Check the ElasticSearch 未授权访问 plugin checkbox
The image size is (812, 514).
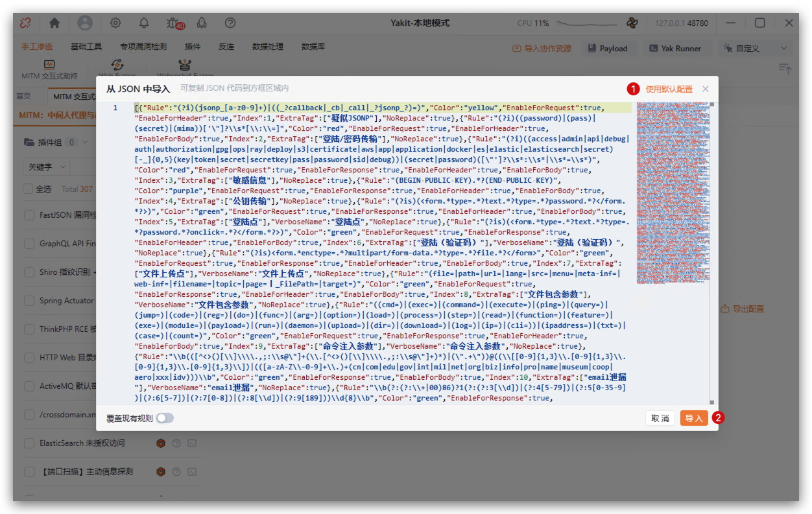(29, 443)
